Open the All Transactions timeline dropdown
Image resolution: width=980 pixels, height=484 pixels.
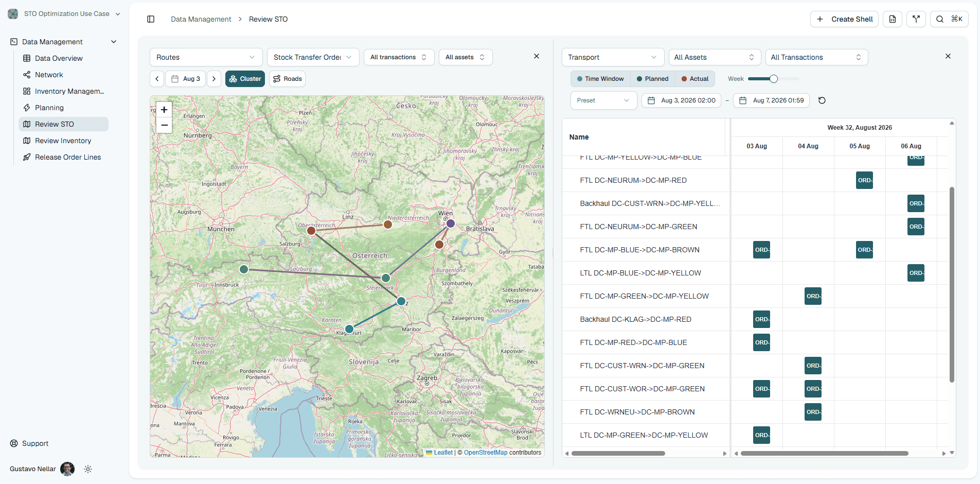(x=816, y=57)
